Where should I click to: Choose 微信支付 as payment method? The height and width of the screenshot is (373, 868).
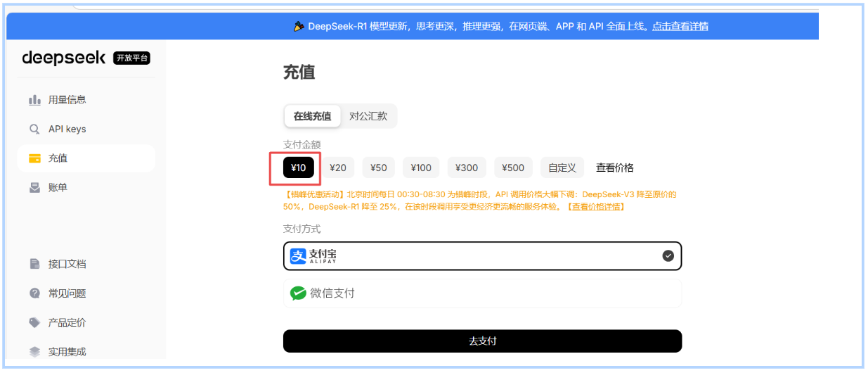482,293
